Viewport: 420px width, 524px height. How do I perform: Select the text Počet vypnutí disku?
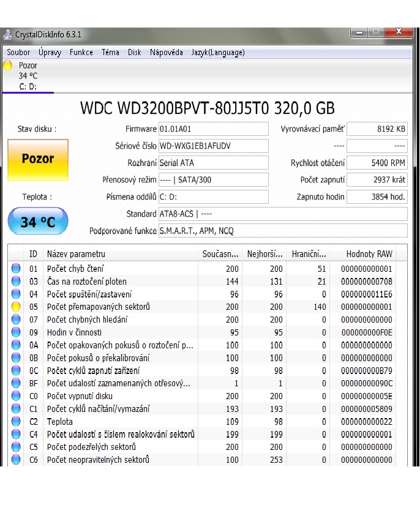pyautogui.click(x=80, y=396)
